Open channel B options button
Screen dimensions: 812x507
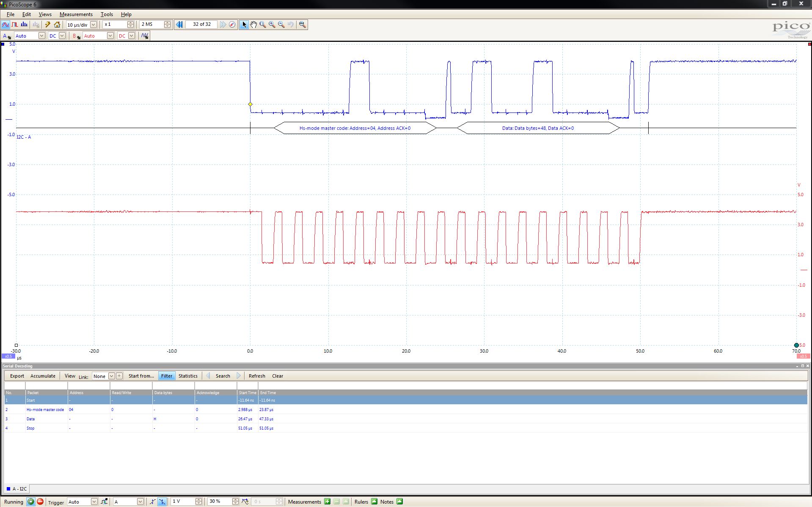point(76,36)
